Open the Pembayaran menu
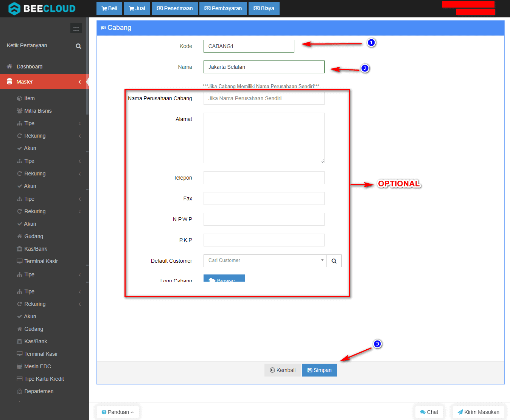This screenshot has width=510, height=420. [x=223, y=8]
